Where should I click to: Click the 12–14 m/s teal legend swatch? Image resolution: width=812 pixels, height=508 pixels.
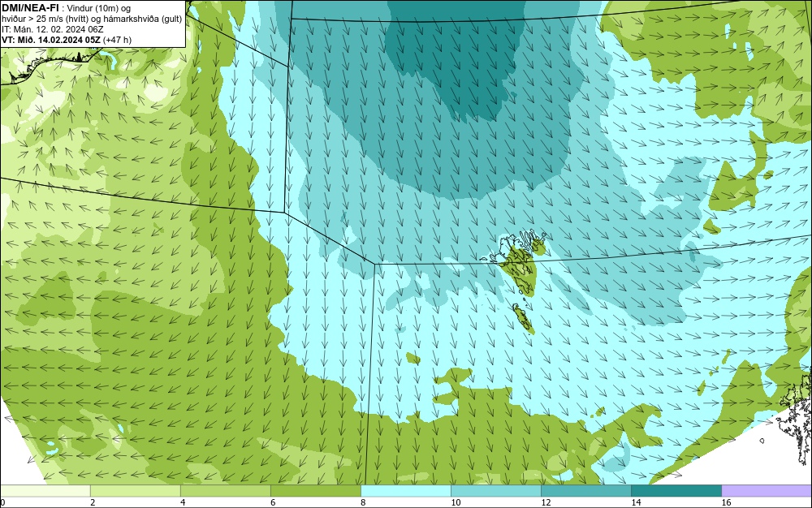[x=585, y=491]
